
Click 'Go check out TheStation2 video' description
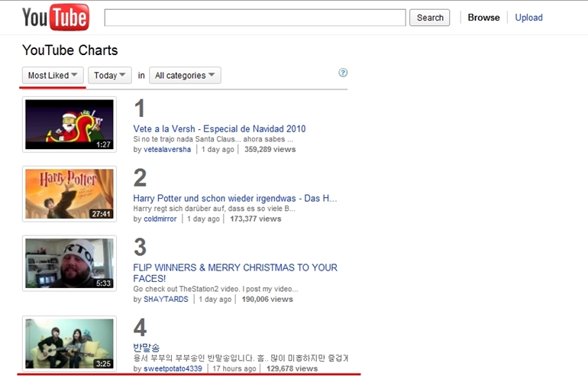coord(215,289)
